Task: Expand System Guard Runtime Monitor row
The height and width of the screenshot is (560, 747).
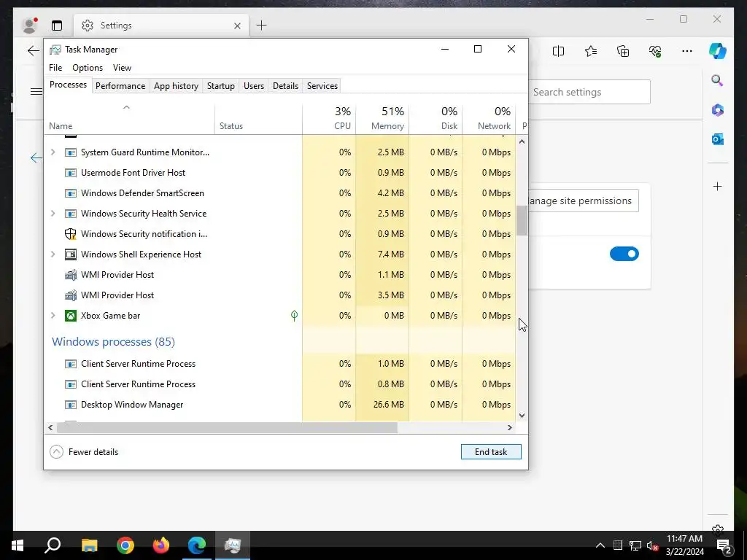Action: coord(53,152)
